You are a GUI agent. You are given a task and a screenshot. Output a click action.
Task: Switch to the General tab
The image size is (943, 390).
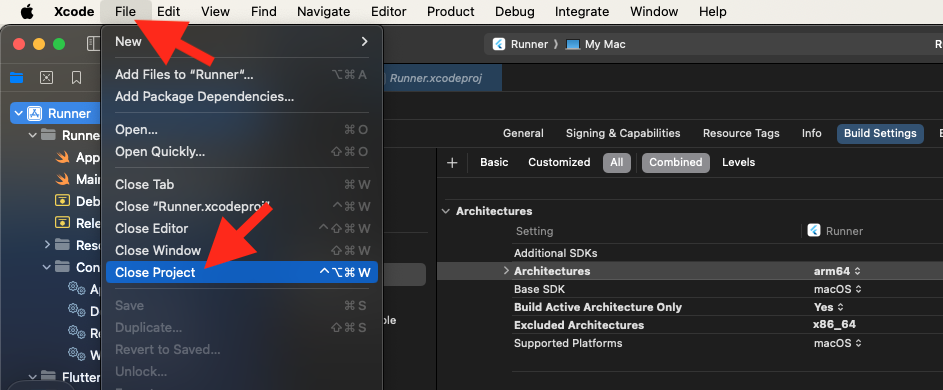point(523,134)
